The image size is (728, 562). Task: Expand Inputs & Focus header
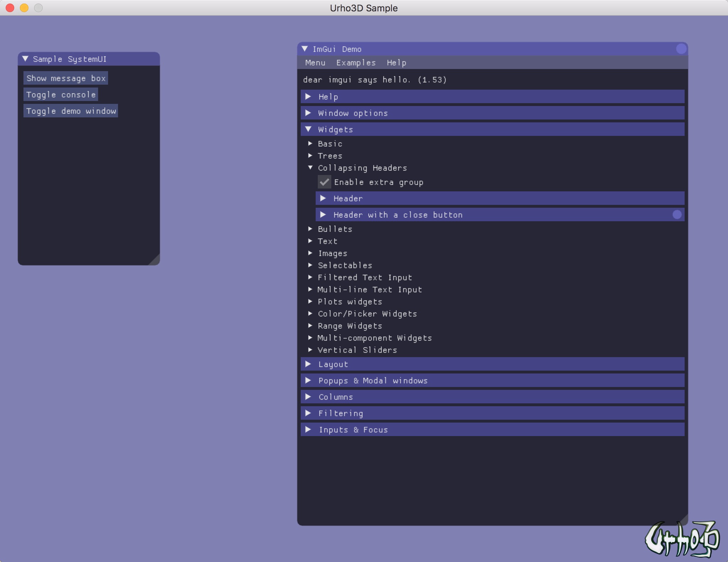click(x=492, y=430)
